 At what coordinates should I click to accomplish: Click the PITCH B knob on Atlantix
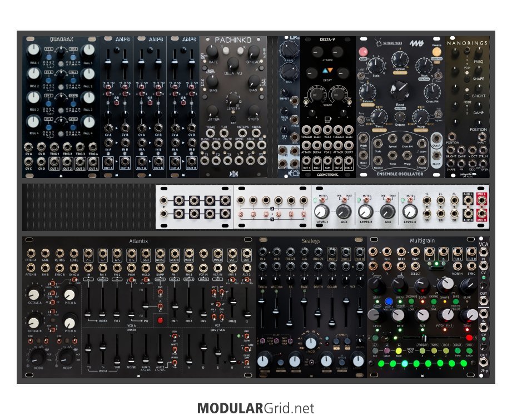tap(69, 323)
